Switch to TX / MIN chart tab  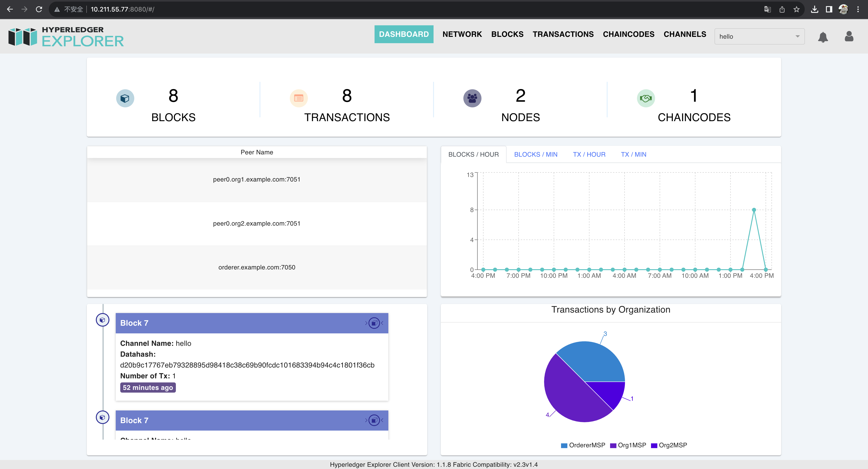point(633,154)
